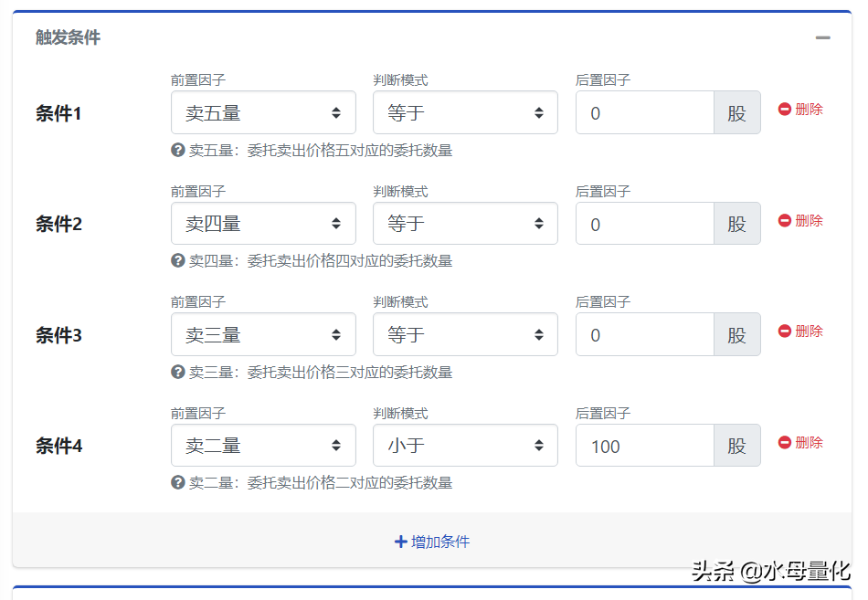Screen dimensions: 868x600
Task: Click hint text 委托卖出价格五对应的委托数量
Action: 350,151
